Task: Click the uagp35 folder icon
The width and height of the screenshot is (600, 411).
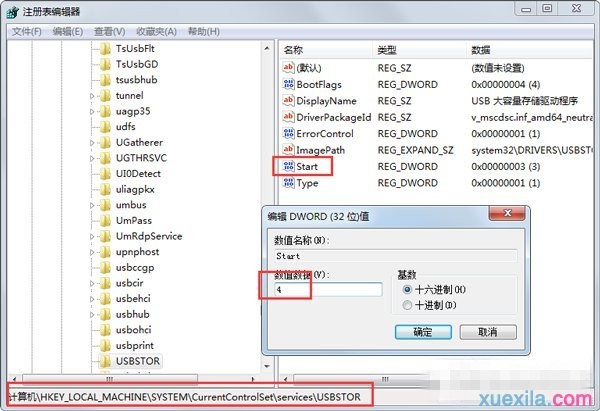Action: [105, 111]
